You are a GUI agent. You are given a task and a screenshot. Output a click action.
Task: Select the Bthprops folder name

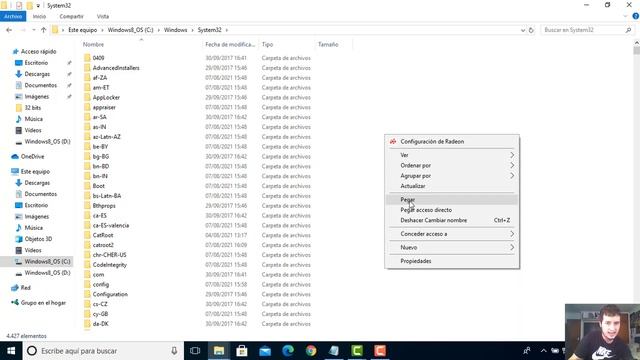click(x=104, y=206)
